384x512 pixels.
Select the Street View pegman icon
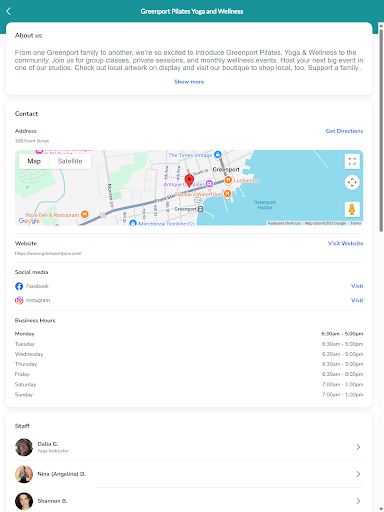[x=352, y=209]
